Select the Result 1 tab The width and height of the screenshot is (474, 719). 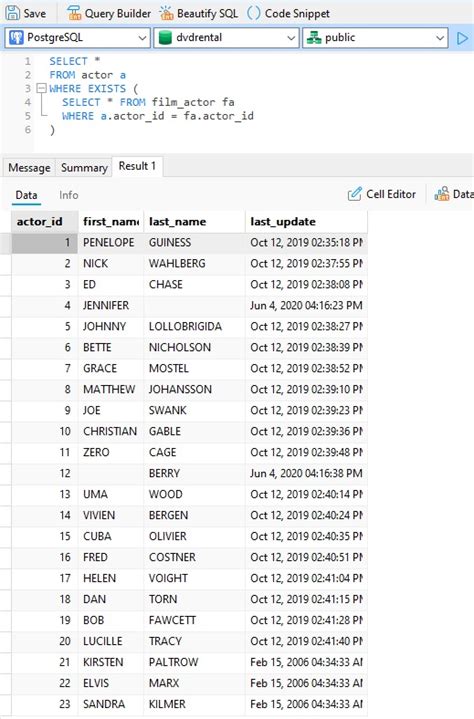click(137, 166)
